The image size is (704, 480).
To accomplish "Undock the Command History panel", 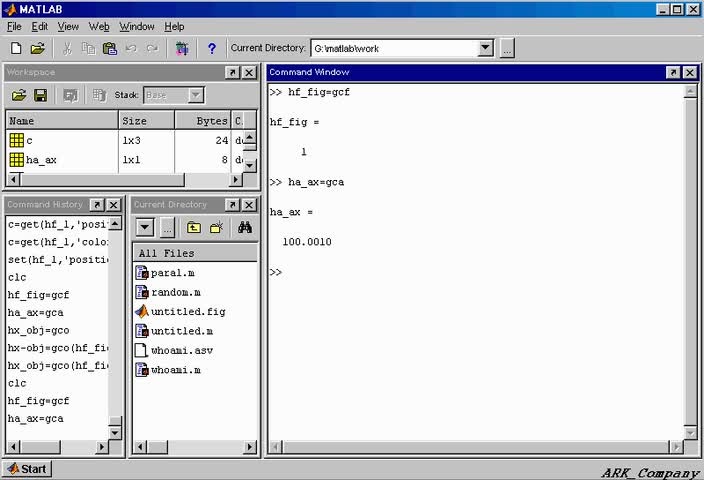I will point(97,205).
